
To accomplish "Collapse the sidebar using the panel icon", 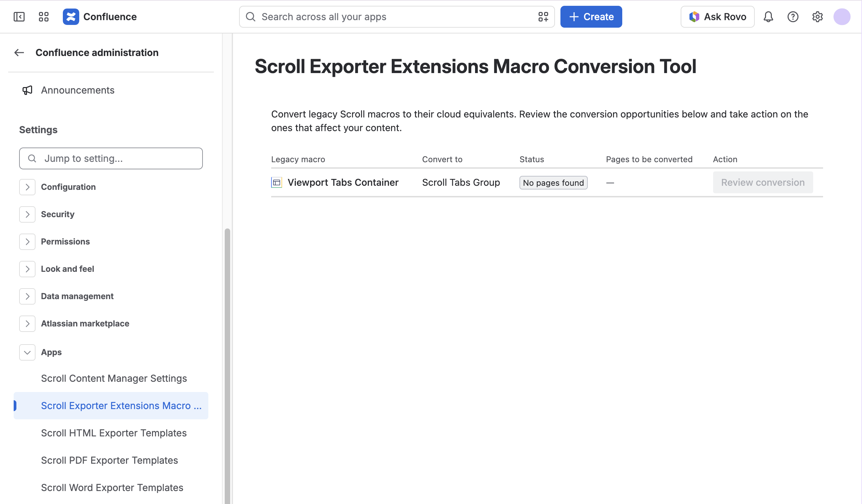I will (19, 17).
